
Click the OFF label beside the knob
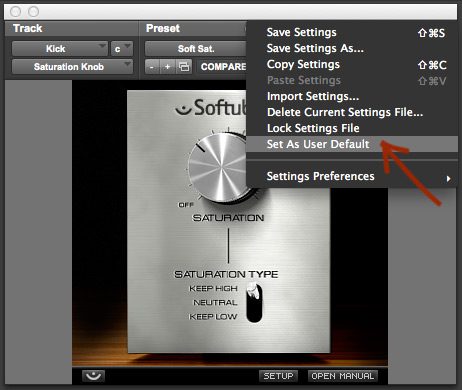(186, 205)
